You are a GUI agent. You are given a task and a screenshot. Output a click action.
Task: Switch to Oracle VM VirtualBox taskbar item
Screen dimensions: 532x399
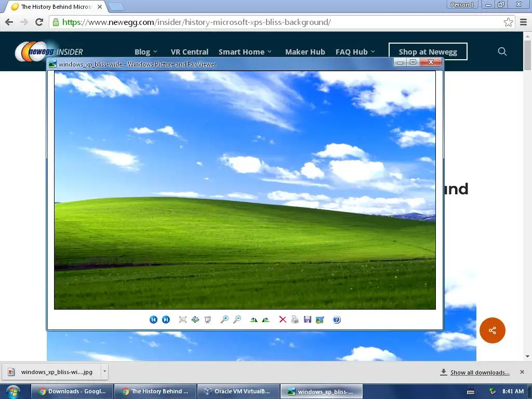click(238, 392)
